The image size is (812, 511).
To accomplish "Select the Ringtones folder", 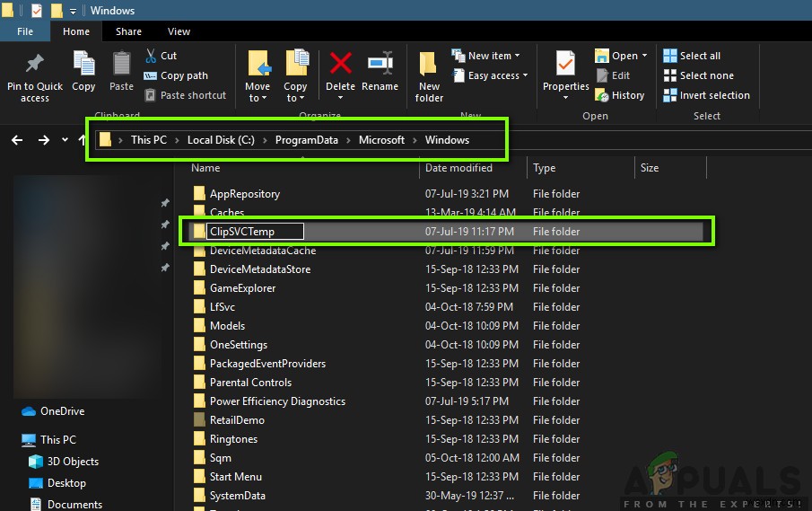I will click(x=233, y=439).
